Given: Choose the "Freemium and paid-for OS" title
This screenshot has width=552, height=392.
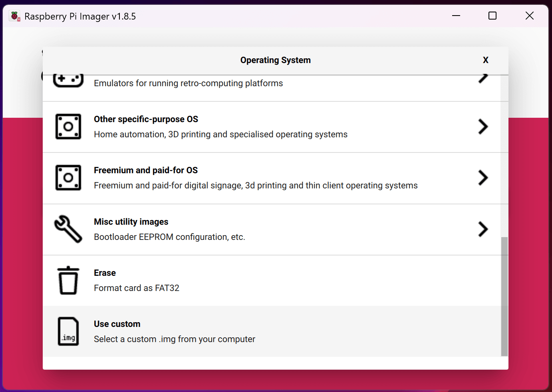Looking at the screenshot, I should tap(146, 170).
